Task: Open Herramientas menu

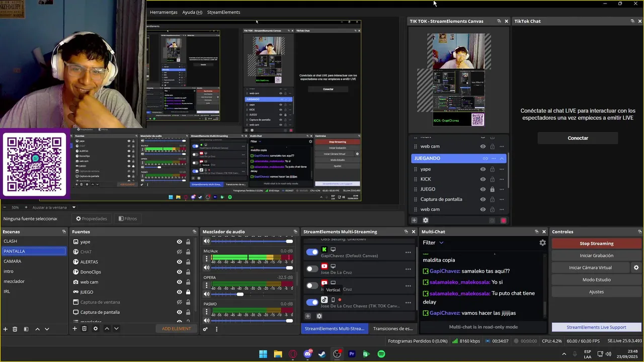Action: 164,12
